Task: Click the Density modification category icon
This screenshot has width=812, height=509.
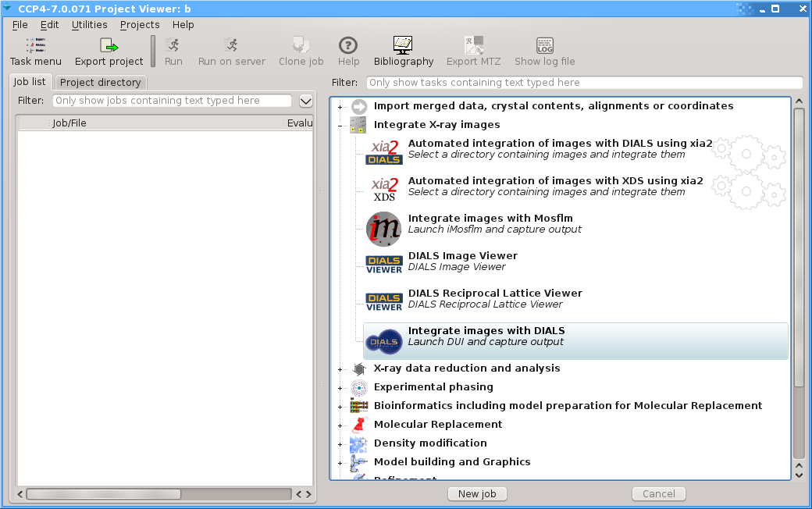Action: (x=359, y=443)
